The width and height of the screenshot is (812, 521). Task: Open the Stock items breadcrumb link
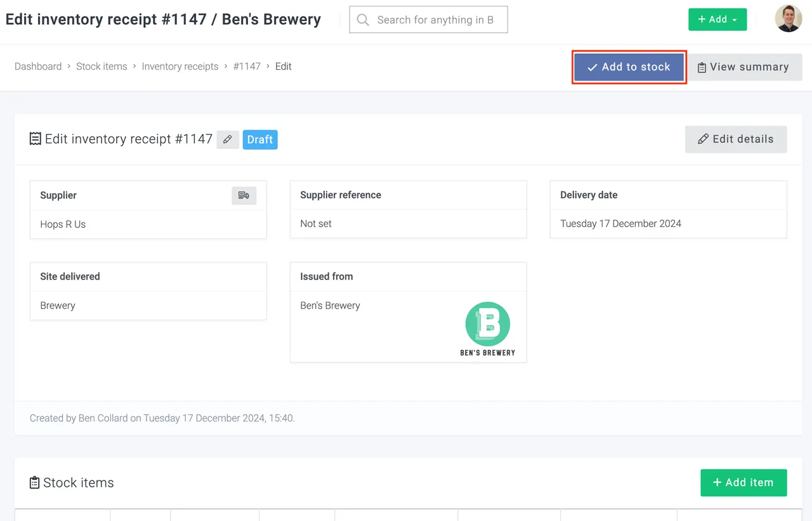click(x=101, y=66)
